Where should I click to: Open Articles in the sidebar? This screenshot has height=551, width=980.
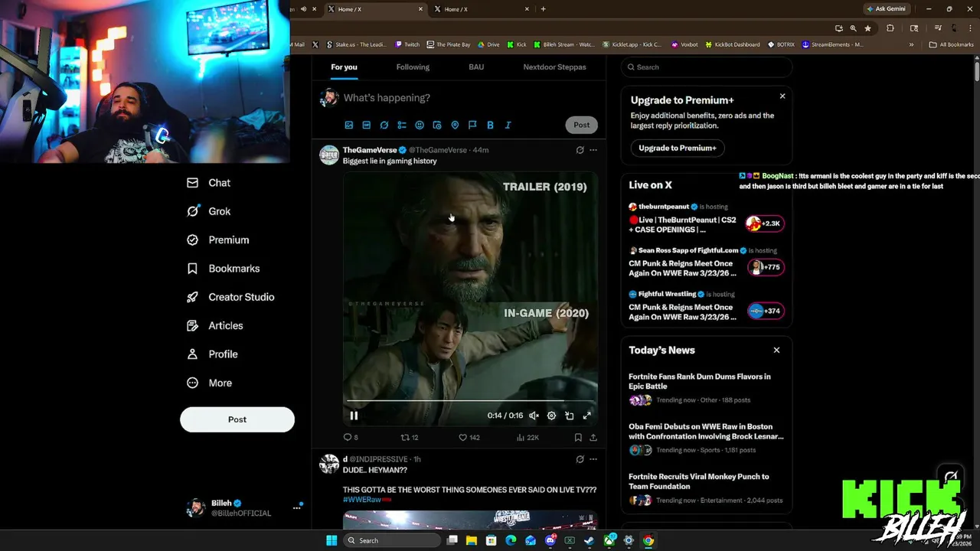pyautogui.click(x=215, y=325)
